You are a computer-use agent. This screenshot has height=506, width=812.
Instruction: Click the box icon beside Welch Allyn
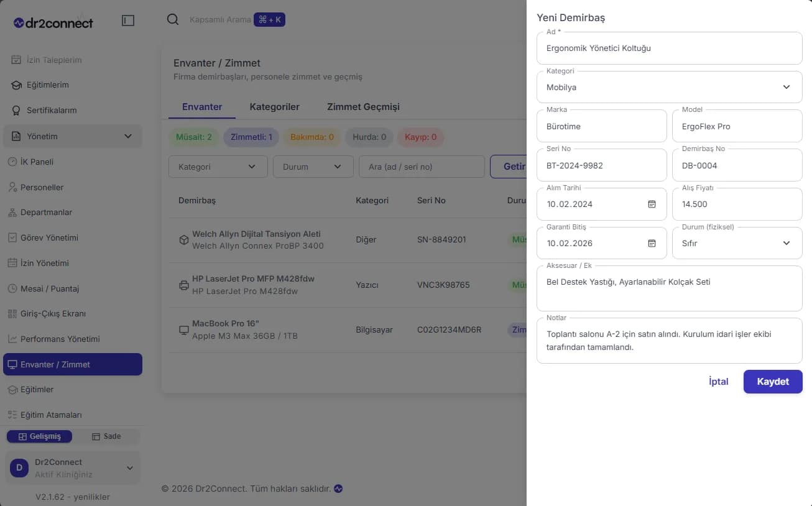click(x=183, y=239)
